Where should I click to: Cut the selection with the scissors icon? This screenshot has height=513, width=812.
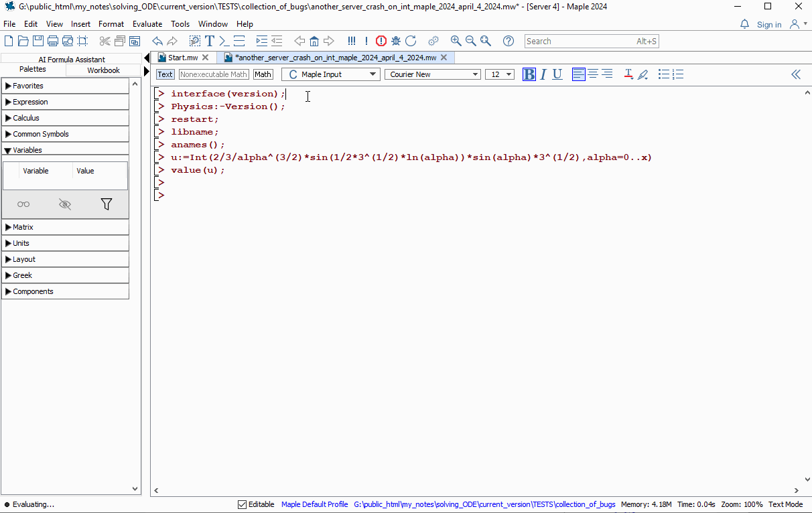point(105,41)
